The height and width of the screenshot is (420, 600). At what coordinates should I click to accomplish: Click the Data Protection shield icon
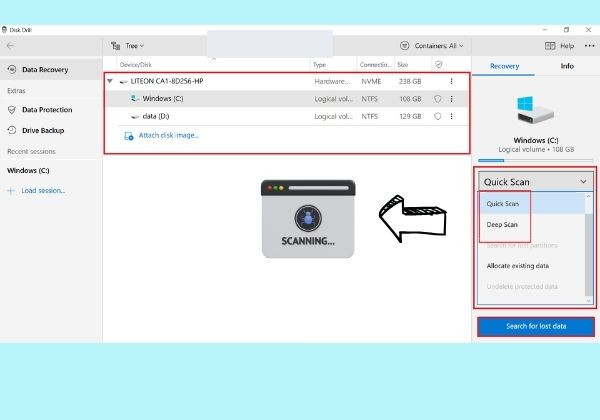coord(12,110)
